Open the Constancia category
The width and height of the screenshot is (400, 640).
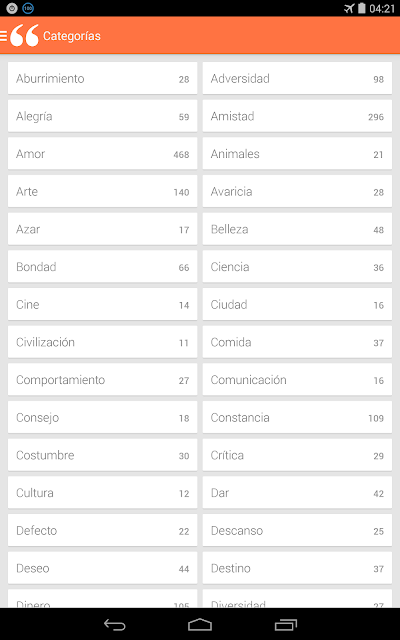pos(297,418)
